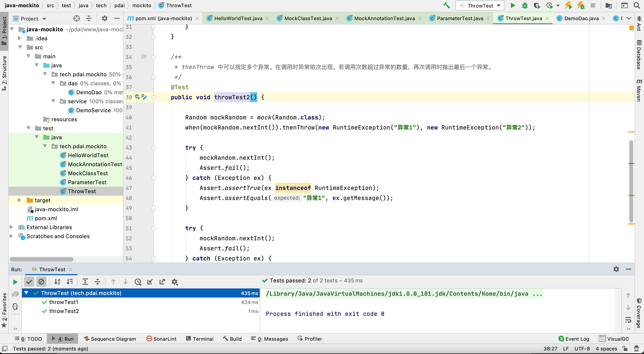Toggle Show Passed tests in the Run panel
The height and width of the screenshot is (354, 644).
click(29, 282)
